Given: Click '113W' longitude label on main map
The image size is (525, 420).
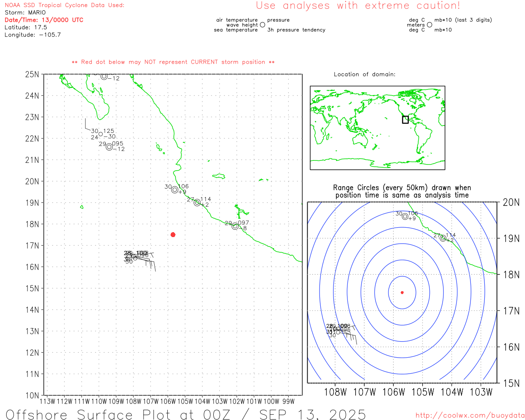Looking at the screenshot, I should pyautogui.click(x=47, y=402).
